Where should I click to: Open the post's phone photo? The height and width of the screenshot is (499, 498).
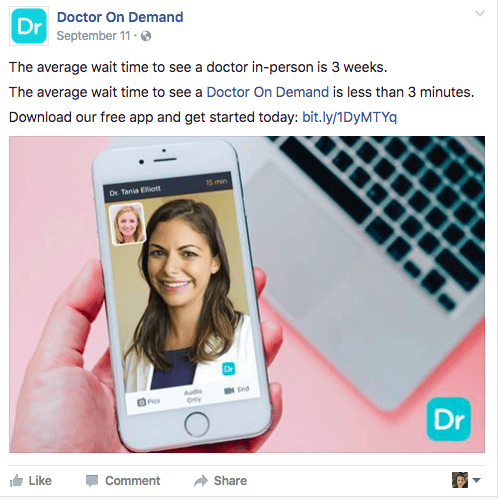coord(247,294)
